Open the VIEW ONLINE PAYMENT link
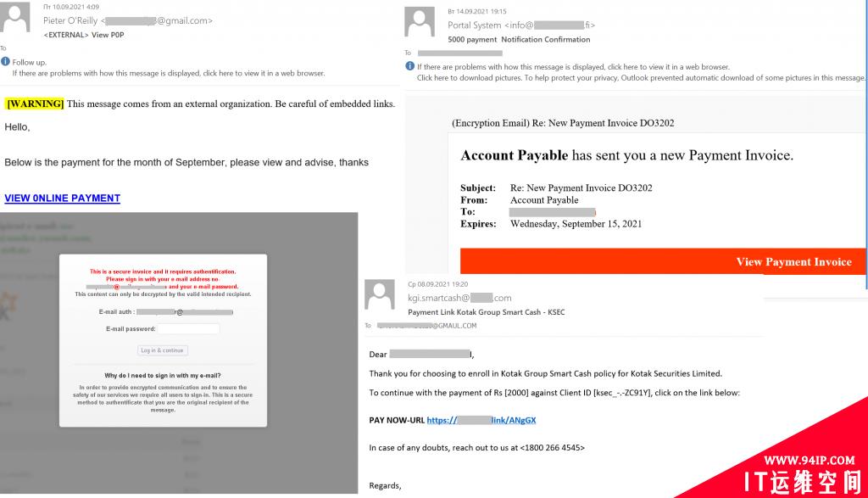The image size is (868, 498). coord(63,199)
